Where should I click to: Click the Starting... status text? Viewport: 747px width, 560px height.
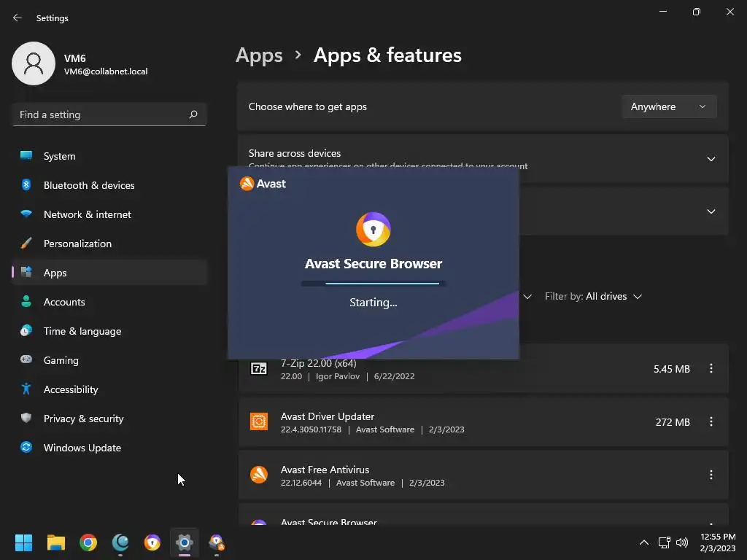tap(373, 303)
